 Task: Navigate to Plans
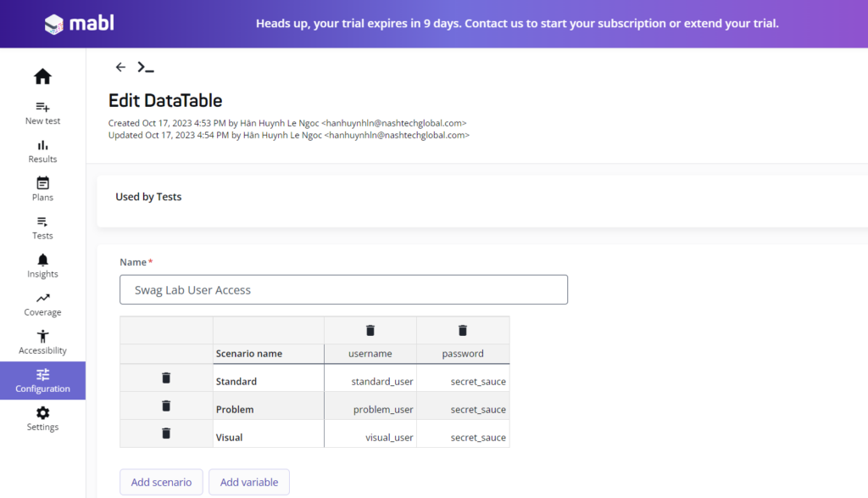coord(42,189)
